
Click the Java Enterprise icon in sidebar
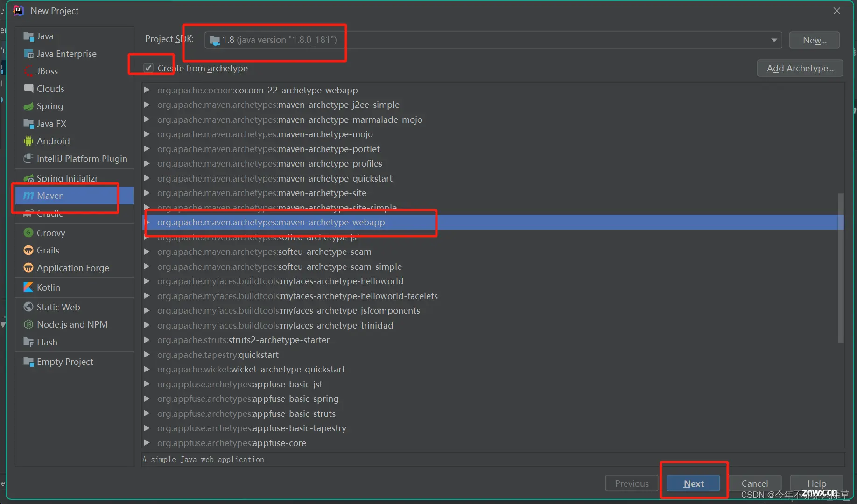click(x=28, y=54)
